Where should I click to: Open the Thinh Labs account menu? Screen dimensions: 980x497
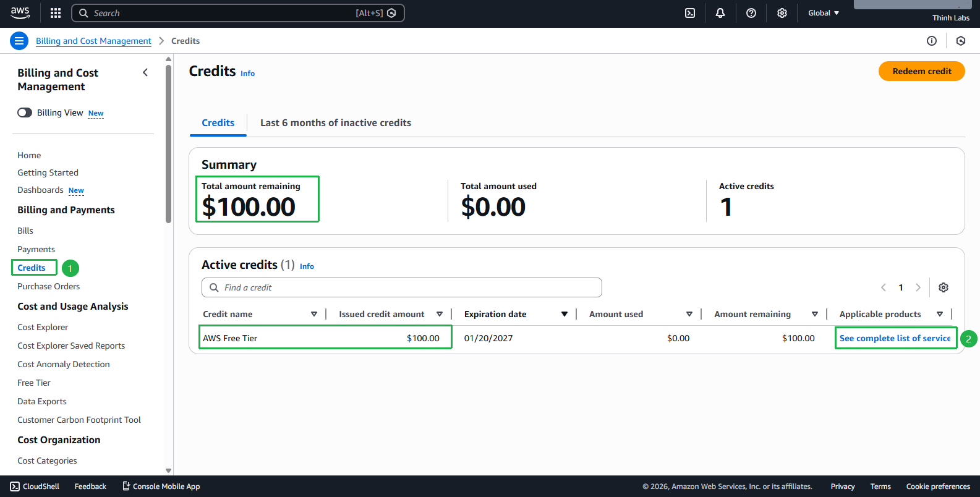click(950, 17)
